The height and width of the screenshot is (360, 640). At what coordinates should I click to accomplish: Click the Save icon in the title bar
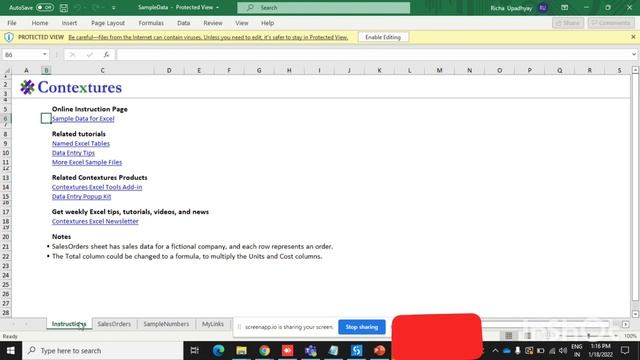[x=64, y=7]
